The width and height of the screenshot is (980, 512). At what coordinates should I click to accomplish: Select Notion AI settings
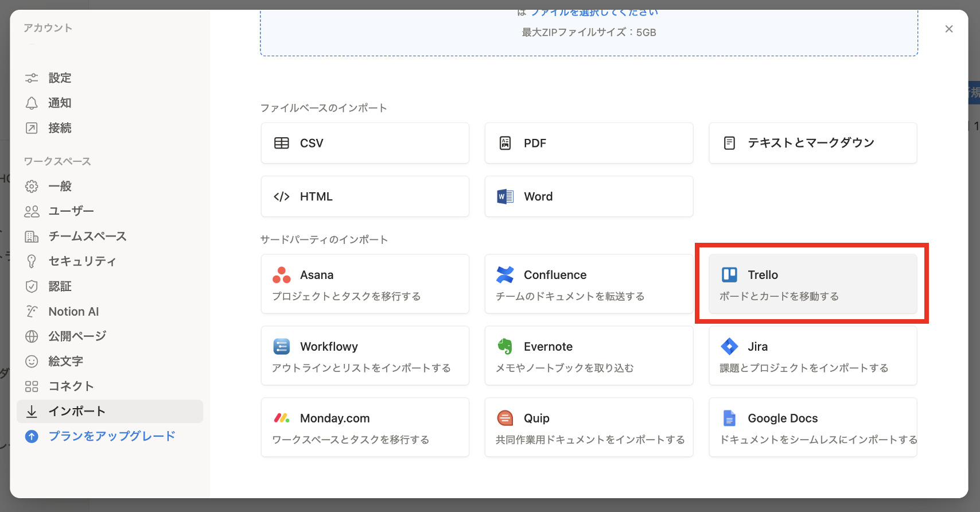[110, 312]
